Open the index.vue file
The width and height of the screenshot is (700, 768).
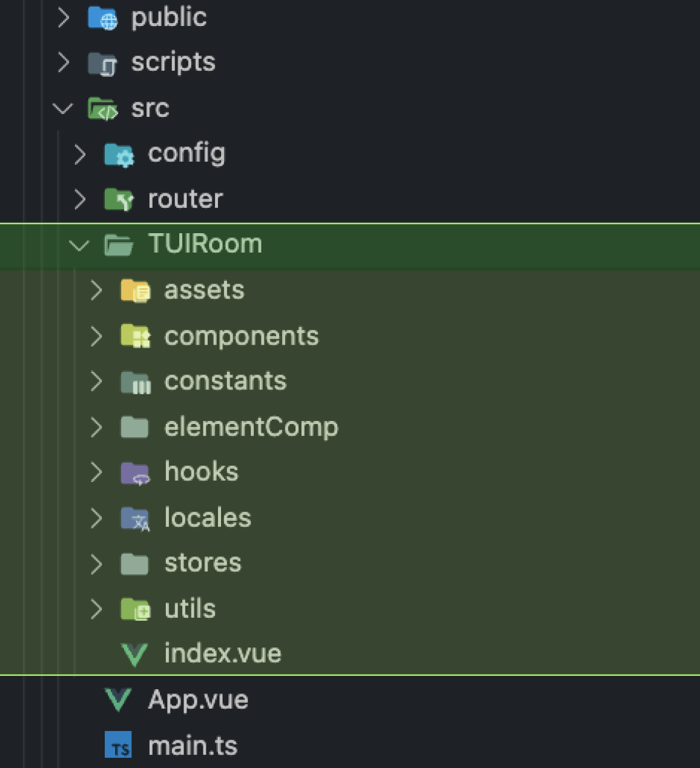click(x=222, y=654)
